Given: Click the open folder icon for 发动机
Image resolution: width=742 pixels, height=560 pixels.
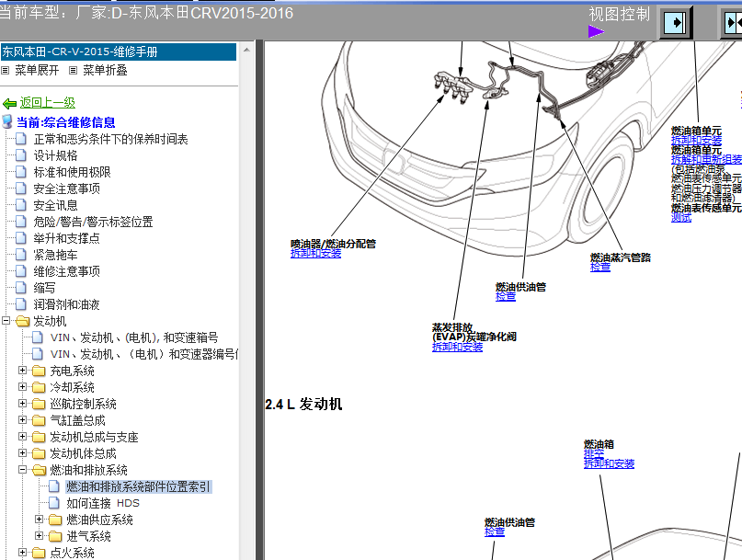Looking at the screenshot, I should click(x=22, y=322).
